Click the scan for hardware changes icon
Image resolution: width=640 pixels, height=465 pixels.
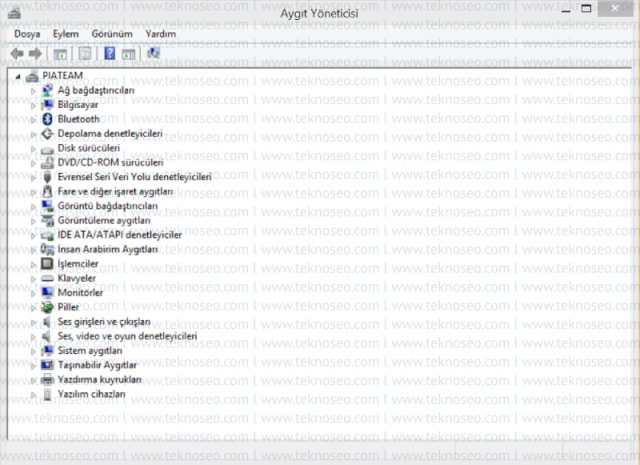click(153, 53)
